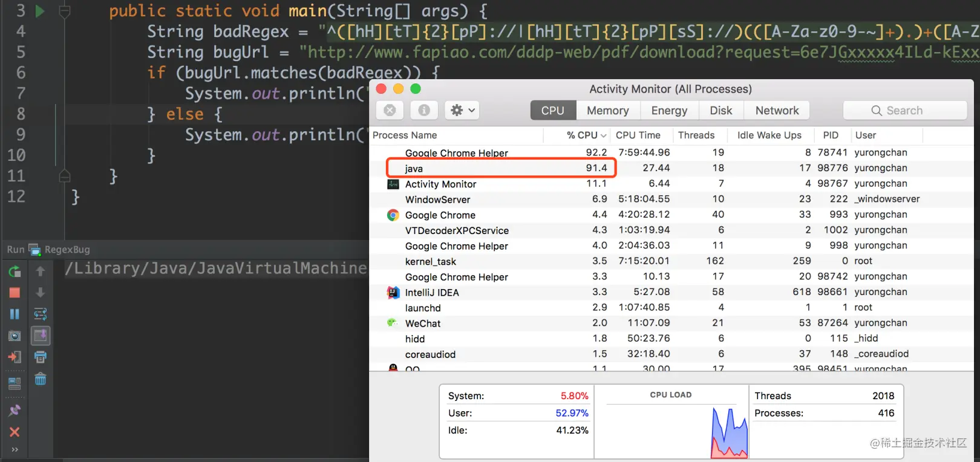980x462 pixels.
Task: Restore layout icon in run toolbar
Action: [15, 383]
